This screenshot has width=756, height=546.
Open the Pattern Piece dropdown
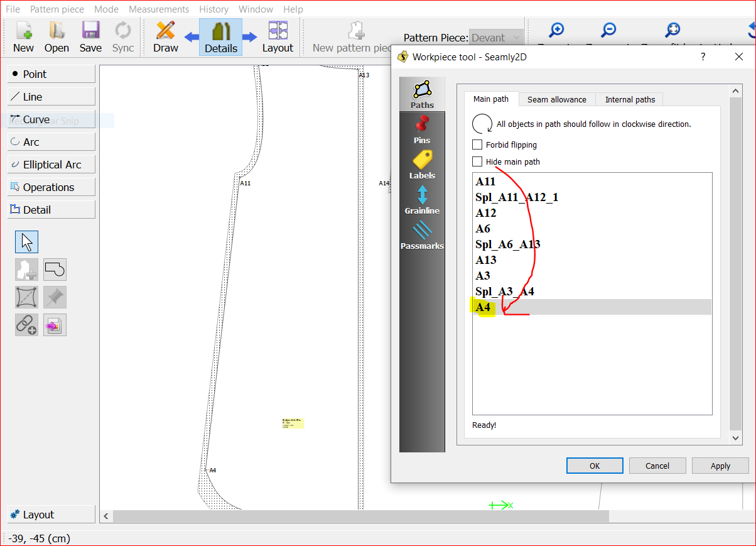[x=496, y=38]
